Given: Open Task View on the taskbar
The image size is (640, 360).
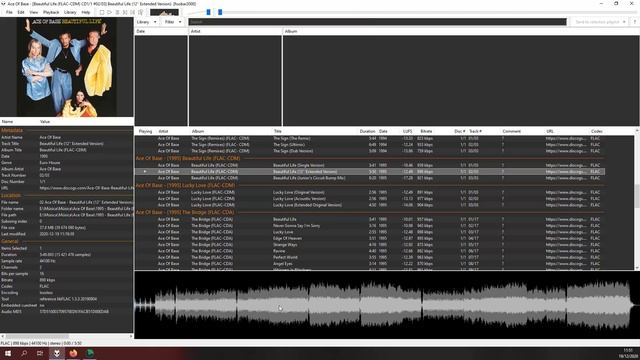Looking at the screenshot, I should (x=40, y=353).
